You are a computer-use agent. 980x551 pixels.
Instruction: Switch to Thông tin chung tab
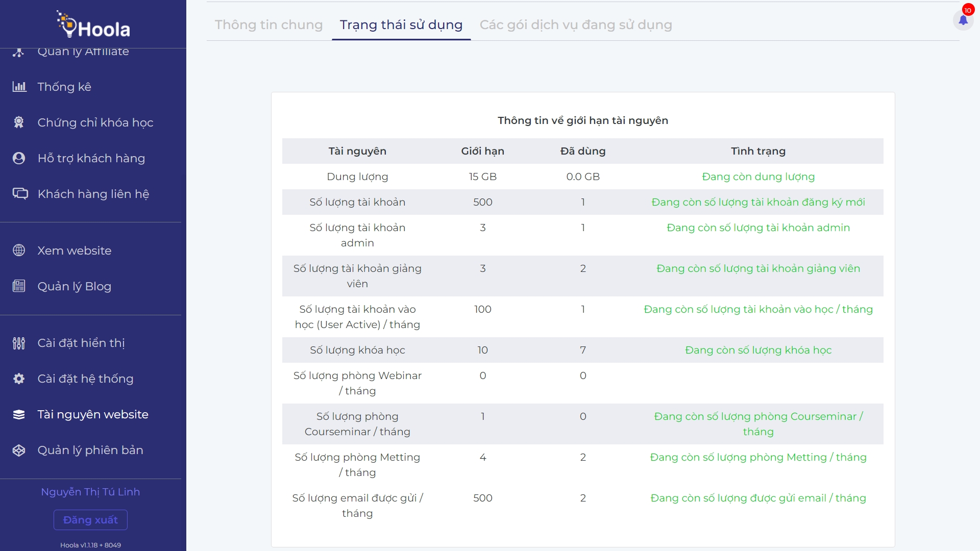click(x=268, y=24)
